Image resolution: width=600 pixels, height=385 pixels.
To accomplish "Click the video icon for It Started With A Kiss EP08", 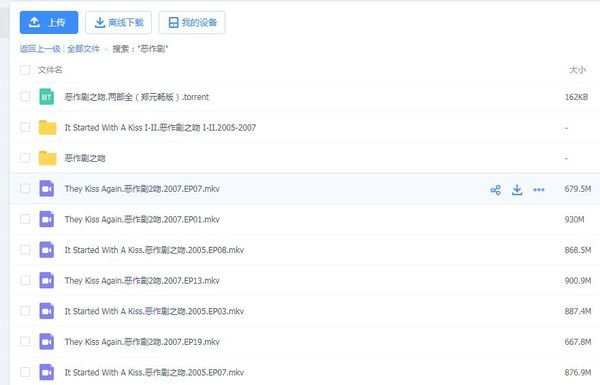I will (47, 250).
